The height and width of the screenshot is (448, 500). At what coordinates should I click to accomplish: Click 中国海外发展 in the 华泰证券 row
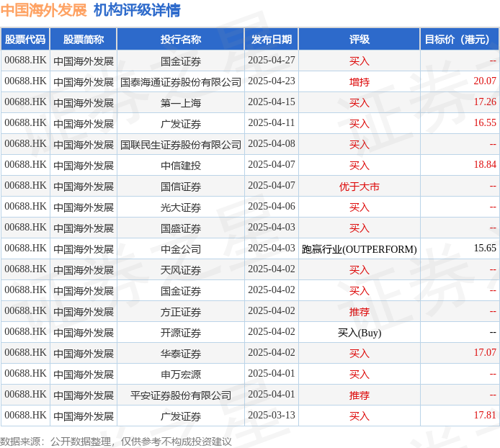[x=84, y=354]
